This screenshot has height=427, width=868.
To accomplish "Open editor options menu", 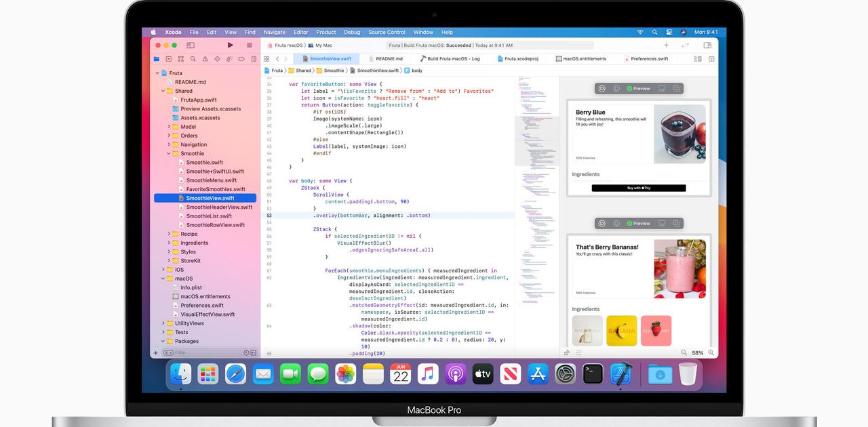I will pyautogui.click(x=698, y=59).
